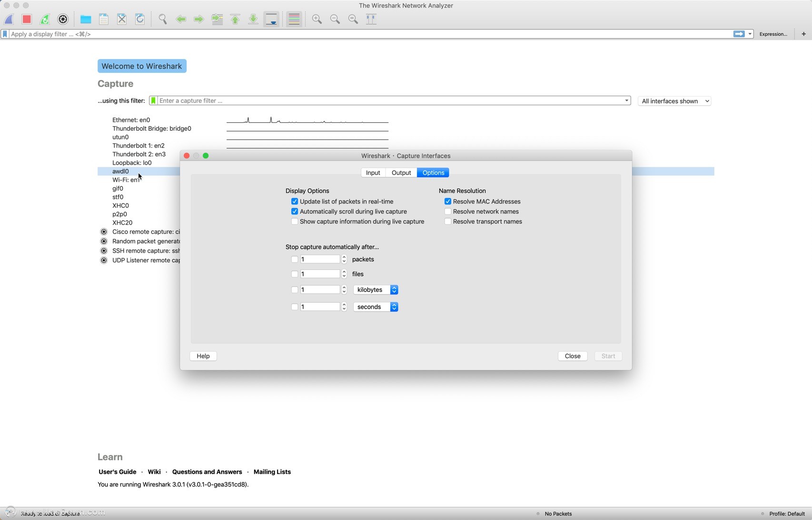Viewport: 812px width, 520px height.
Task: Click the close capture file icon
Action: coord(122,19)
